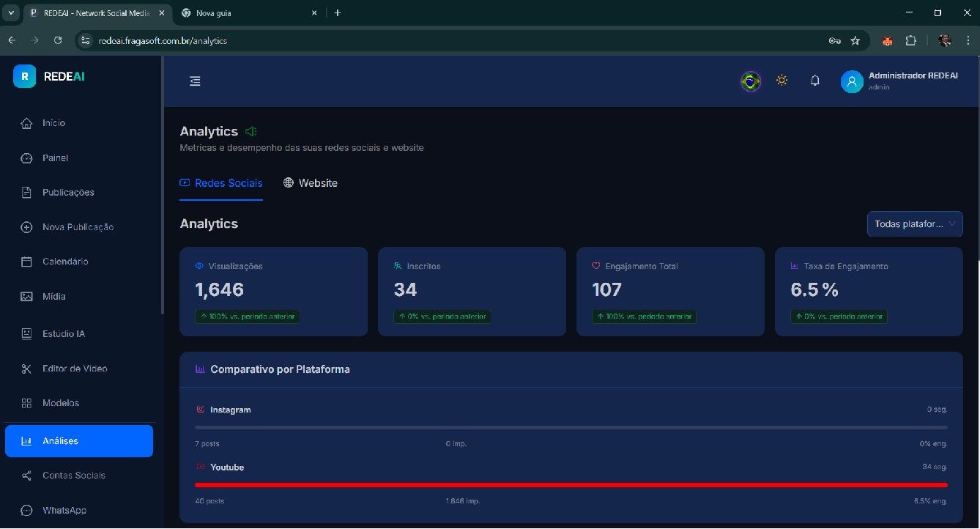
Task: Switch to the Website tab
Action: (x=311, y=183)
